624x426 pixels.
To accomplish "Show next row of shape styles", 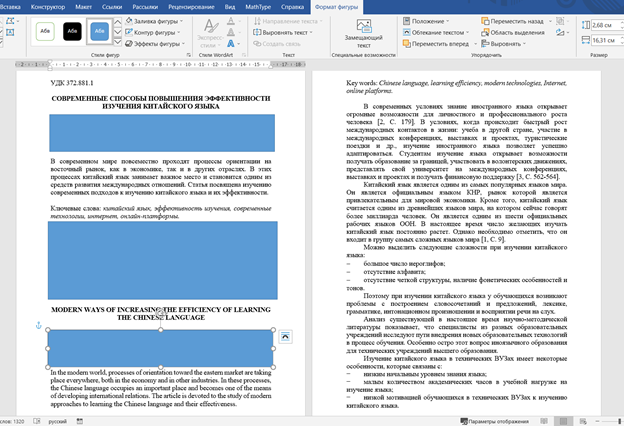I will [118, 32].
